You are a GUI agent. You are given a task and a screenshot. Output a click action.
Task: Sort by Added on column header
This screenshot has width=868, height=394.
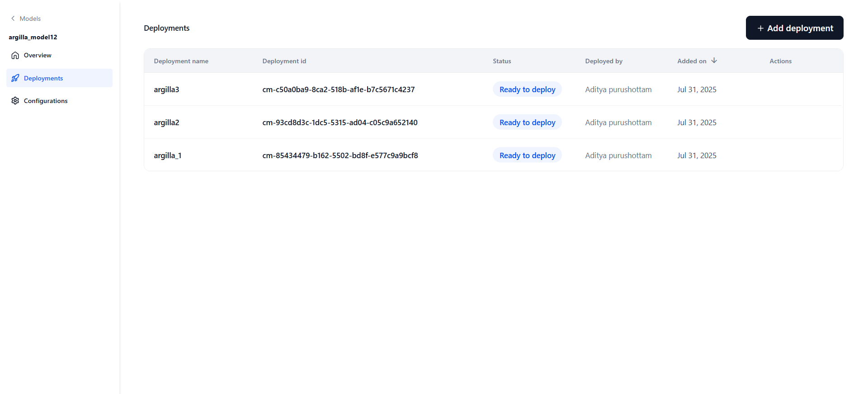pos(692,61)
